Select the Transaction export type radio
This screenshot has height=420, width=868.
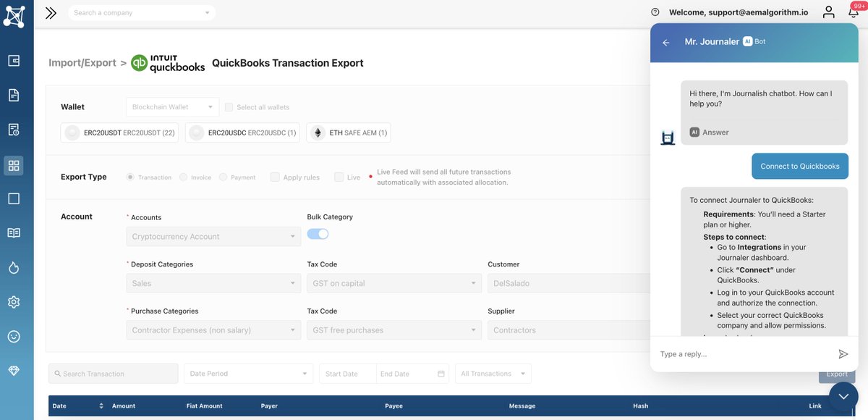click(130, 177)
